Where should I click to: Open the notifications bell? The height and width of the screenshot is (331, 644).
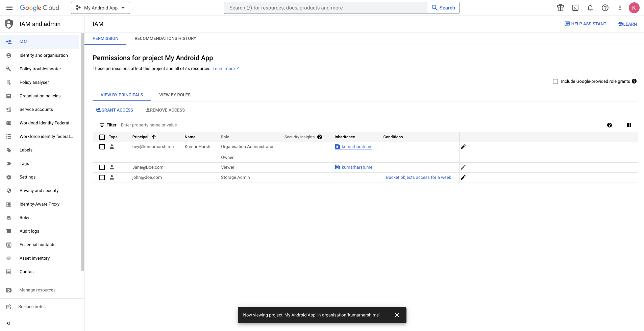point(590,7)
